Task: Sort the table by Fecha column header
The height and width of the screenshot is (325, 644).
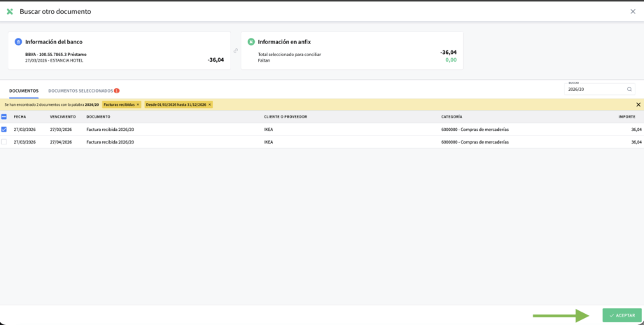Action: pos(20,117)
